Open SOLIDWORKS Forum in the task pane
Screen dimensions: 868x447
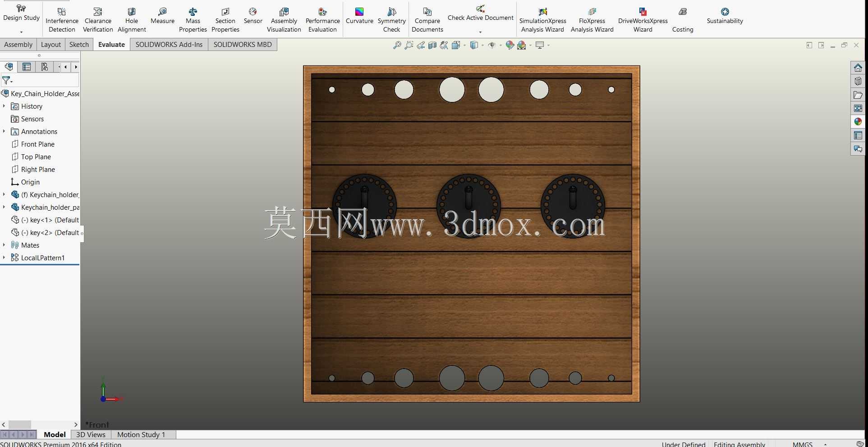coord(858,149)
